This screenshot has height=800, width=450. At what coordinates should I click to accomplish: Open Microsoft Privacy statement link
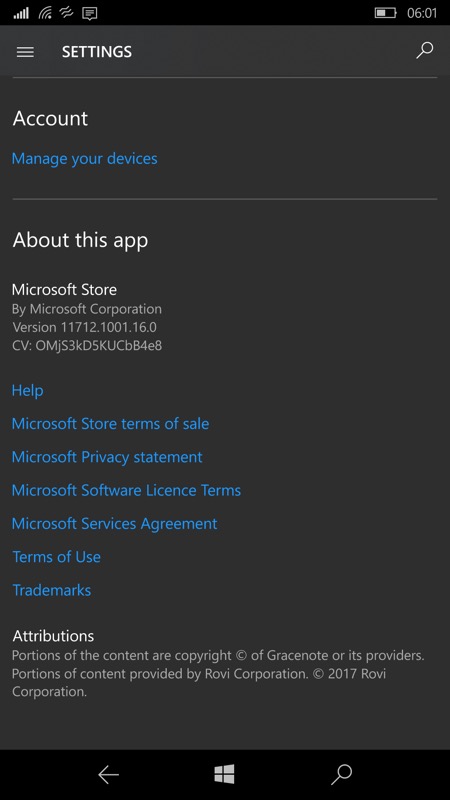pos(107,457)
